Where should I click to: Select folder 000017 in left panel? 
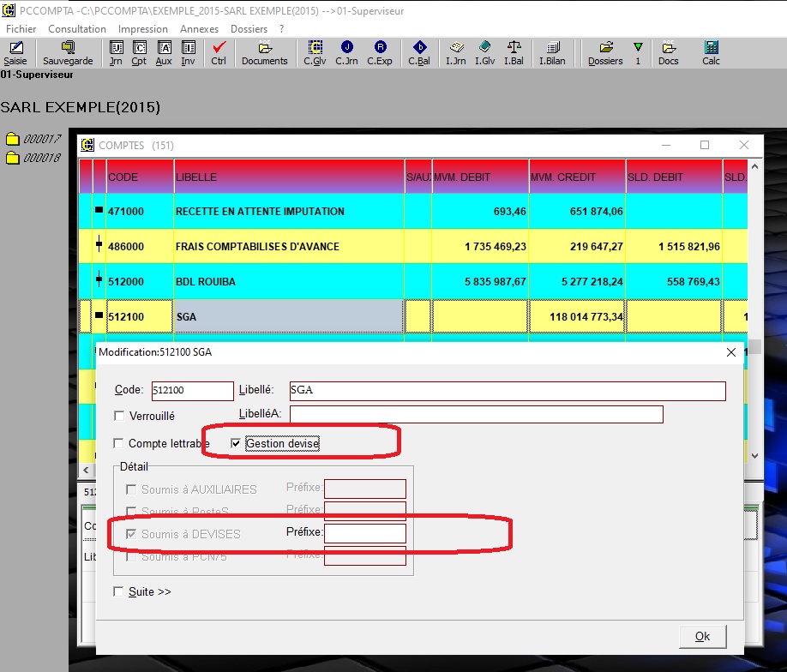33,139
